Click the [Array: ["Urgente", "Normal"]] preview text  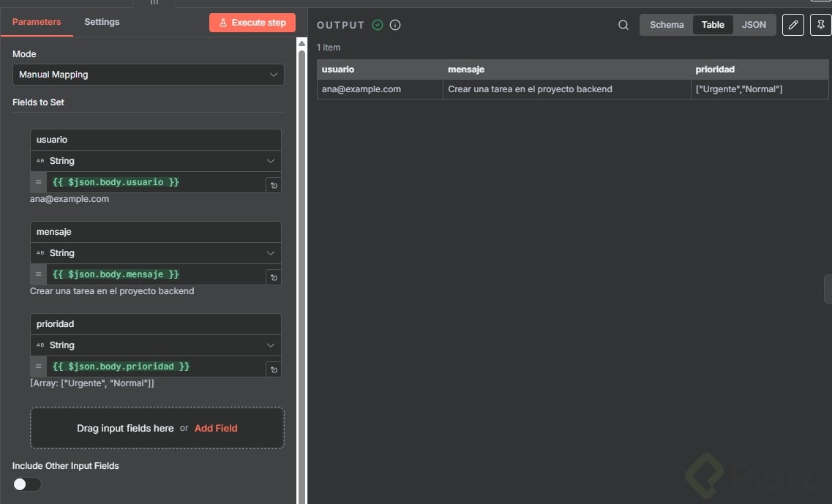click(x=92, y=383)
